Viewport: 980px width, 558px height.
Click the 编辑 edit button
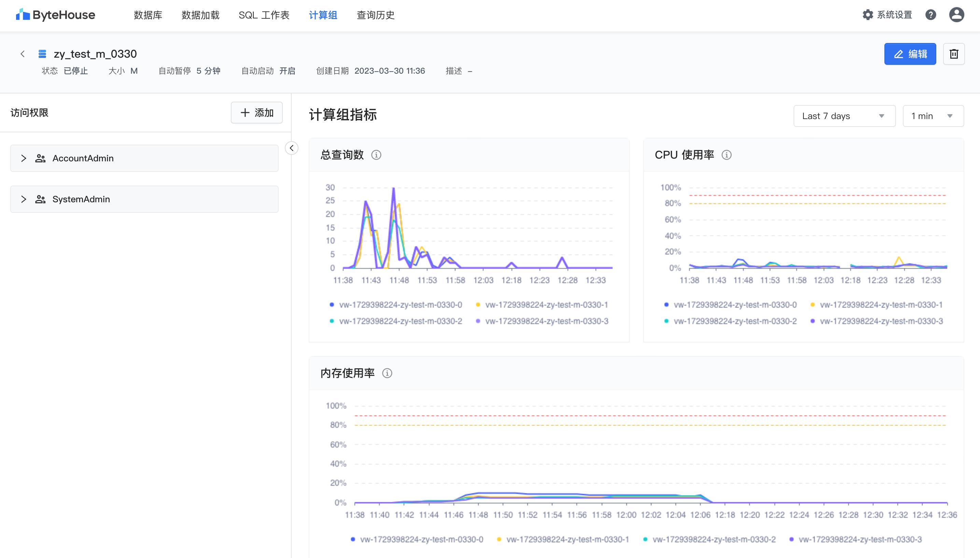(910, 54)
